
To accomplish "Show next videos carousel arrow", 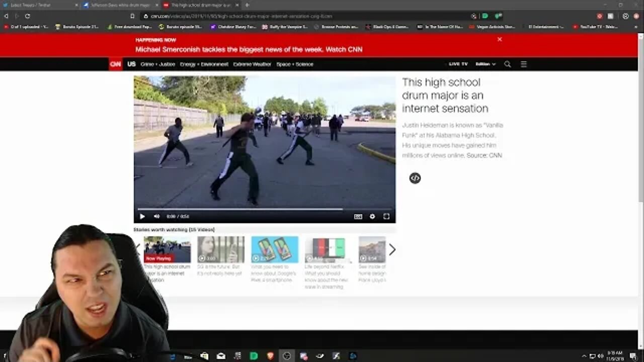I will 392,249.
